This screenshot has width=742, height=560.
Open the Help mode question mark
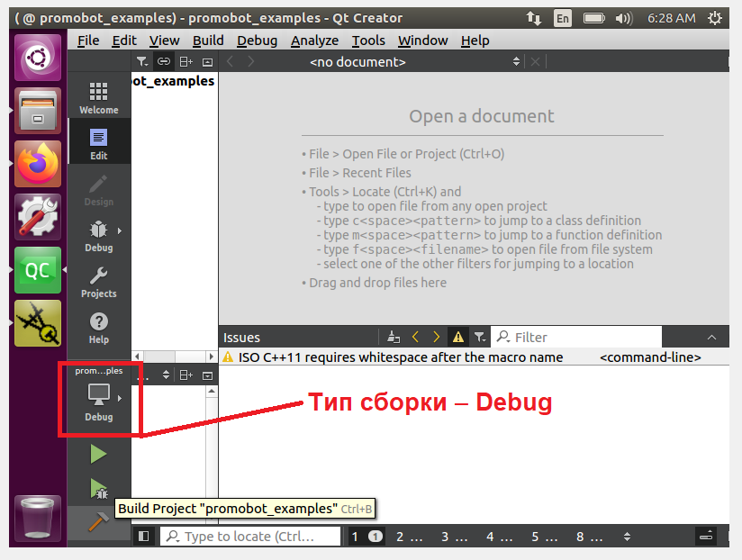(98, 329)
